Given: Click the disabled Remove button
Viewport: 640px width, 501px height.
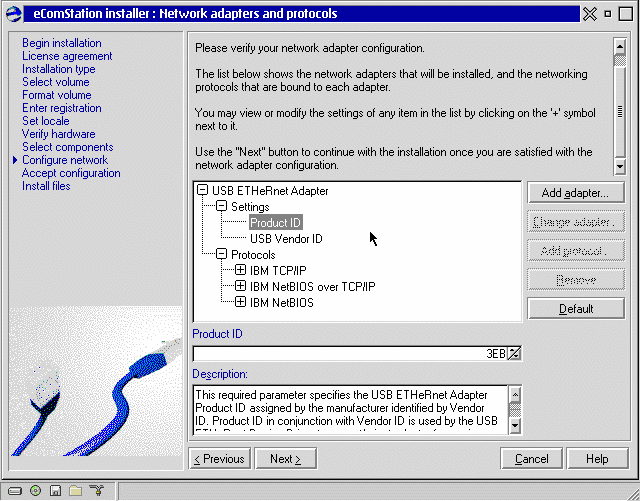Looking at the screenshot, I should point(576,280).
